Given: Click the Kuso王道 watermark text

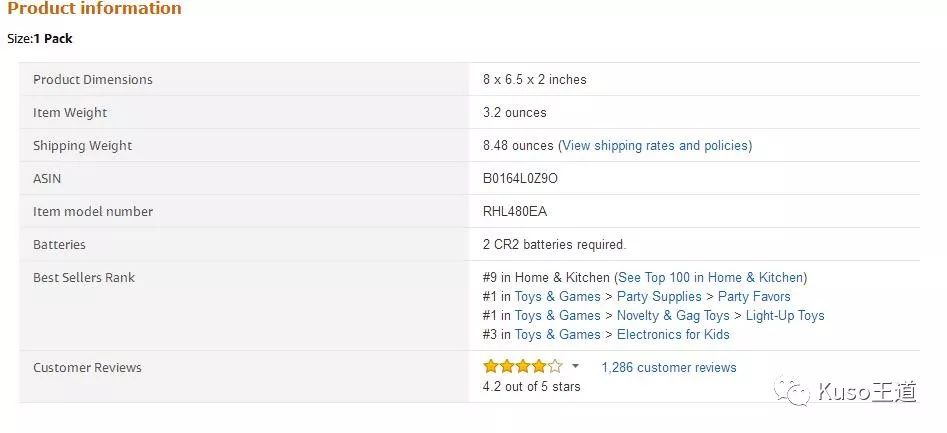Looking at the screenshot, I should tap(866, 391).
